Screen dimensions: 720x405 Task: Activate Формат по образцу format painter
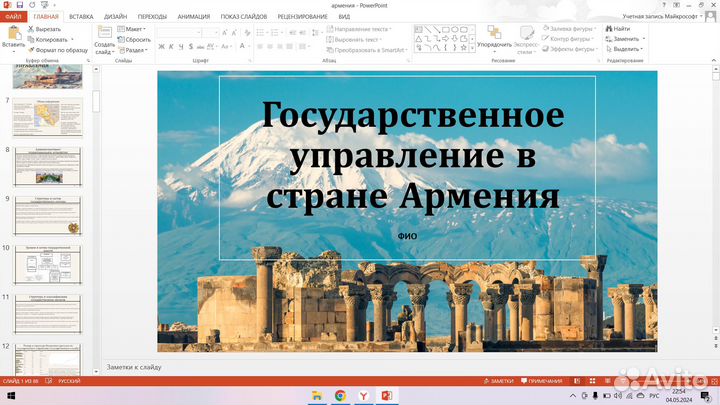[58, 50]
